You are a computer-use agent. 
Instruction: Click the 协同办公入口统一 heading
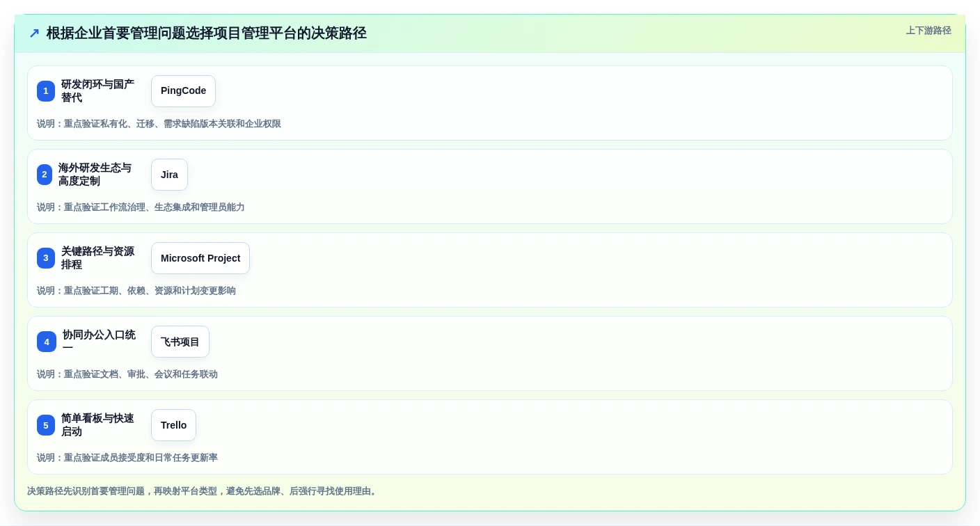tap(99, 342)
